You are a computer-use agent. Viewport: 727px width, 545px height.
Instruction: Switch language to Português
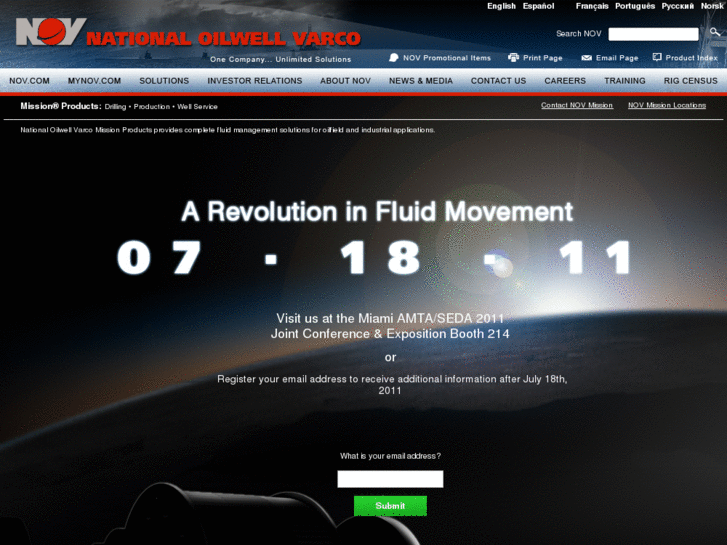pyautogui.click(x=635, y=6)
